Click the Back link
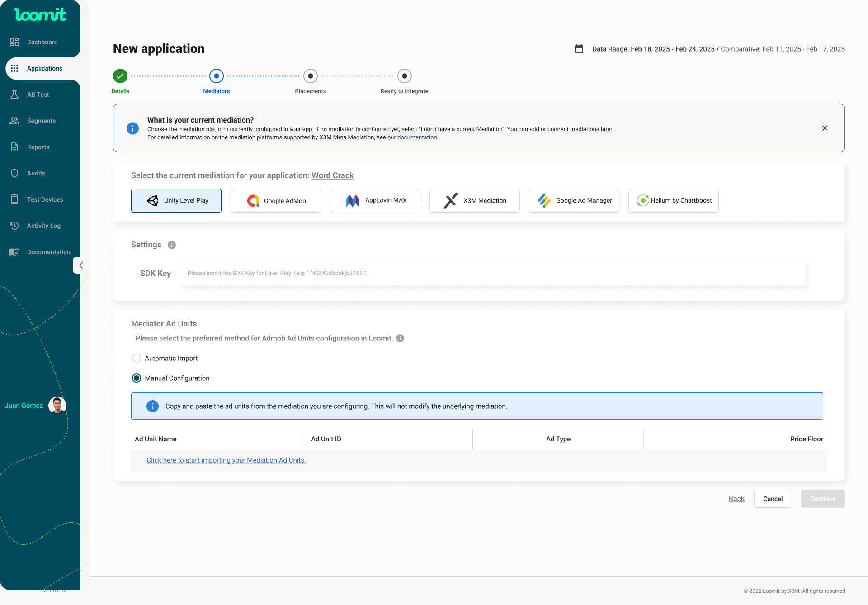 [736, 498]
